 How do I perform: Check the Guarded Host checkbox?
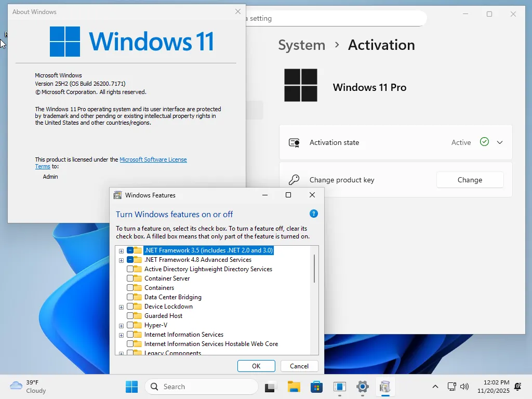[x=130, y=316]
